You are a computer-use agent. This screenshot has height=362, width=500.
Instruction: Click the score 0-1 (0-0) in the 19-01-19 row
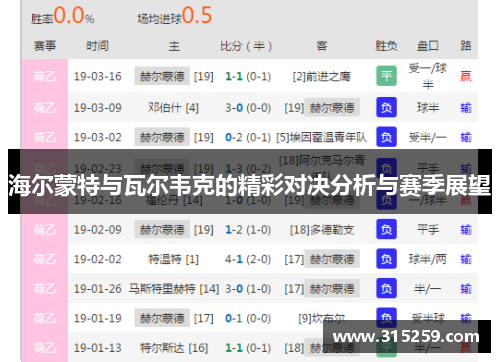point(248,318)
